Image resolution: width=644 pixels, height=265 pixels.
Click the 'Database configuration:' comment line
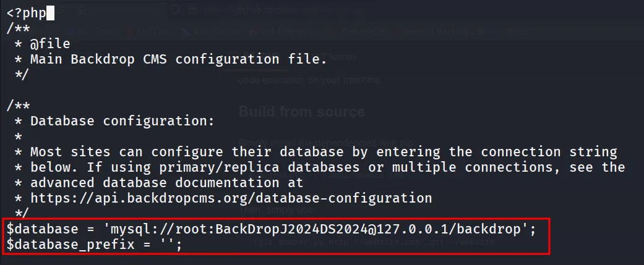122,121
